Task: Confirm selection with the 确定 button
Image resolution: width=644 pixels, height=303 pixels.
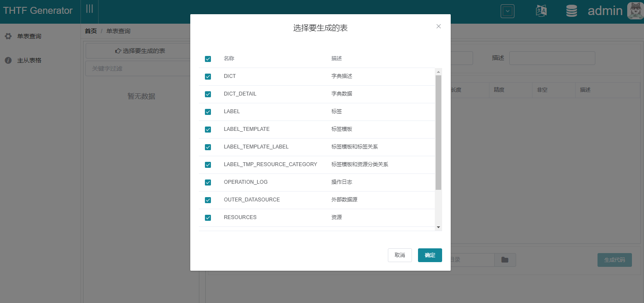Action: coord(430,255)
